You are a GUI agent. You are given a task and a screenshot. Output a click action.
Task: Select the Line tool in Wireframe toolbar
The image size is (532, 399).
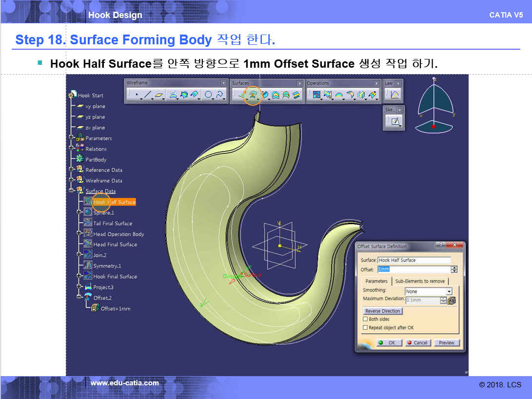pyautogui.click(x=148, y=95)
